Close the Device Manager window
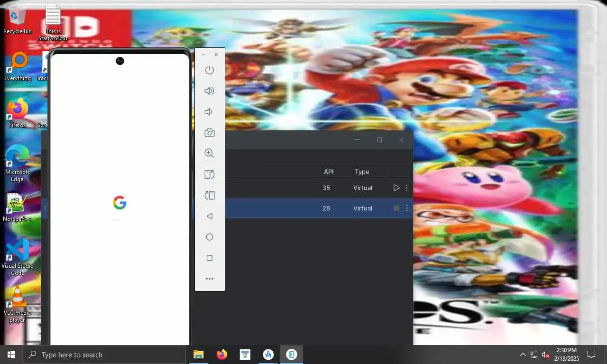The height and width of the screenshot is (364, 607). point(402,140)
